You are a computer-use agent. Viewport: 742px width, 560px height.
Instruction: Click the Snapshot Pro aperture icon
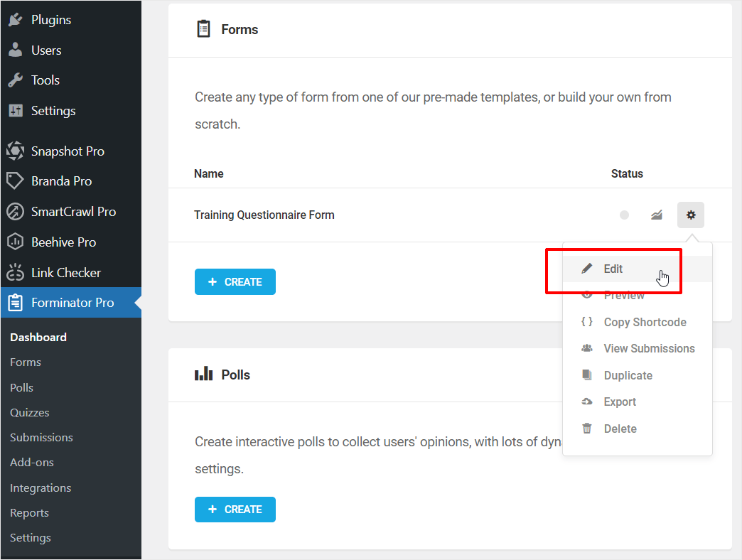15,151
